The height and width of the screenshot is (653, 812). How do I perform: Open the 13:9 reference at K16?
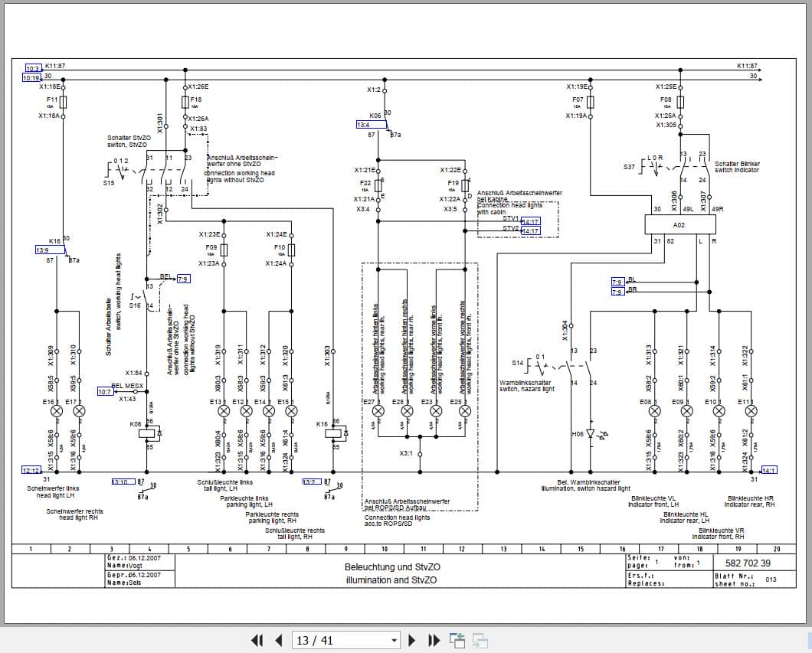51,250
